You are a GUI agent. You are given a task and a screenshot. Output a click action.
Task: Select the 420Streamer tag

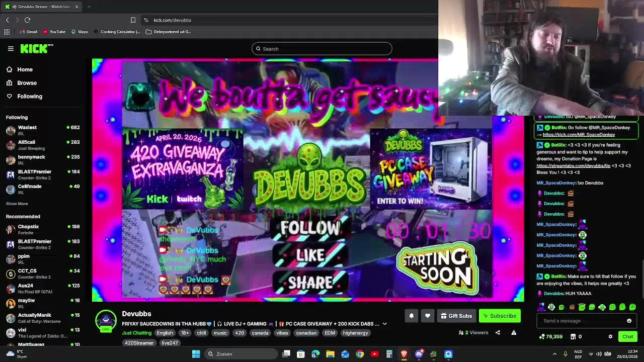[139, 343]
